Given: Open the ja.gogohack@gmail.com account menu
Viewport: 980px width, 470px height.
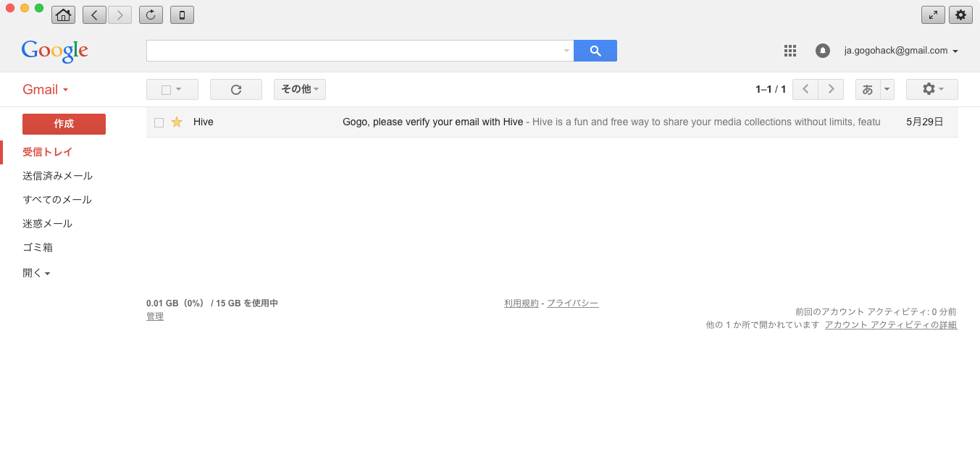Looking at the screenshot, I should pyautogui.click(x=901, y=51).
